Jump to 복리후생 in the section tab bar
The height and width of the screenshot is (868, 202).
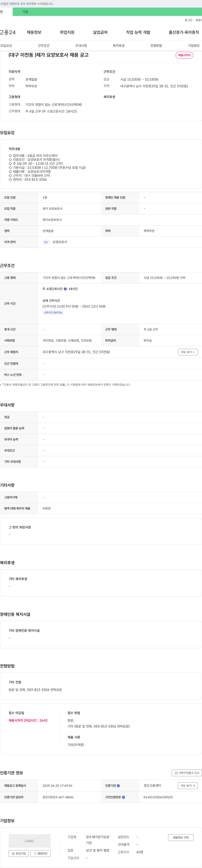(118, 46)
